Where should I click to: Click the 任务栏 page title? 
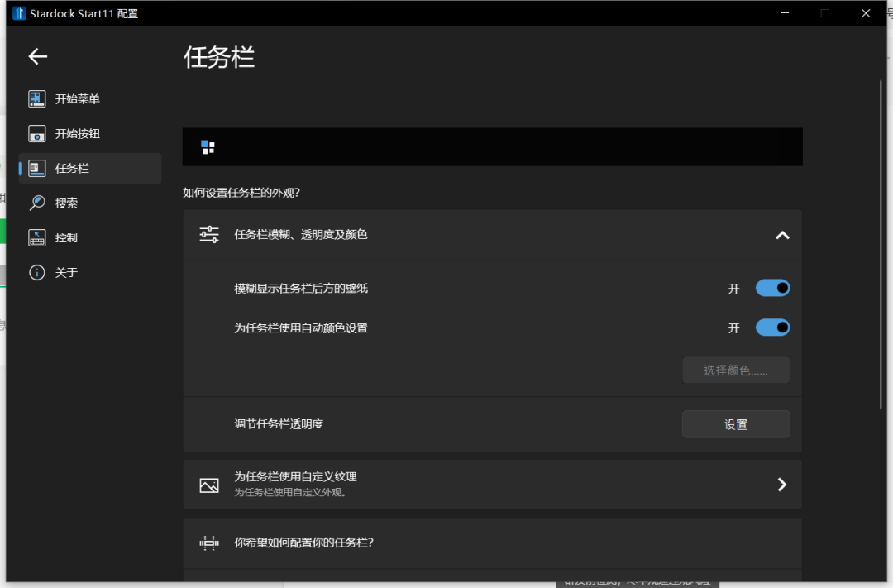218,58
